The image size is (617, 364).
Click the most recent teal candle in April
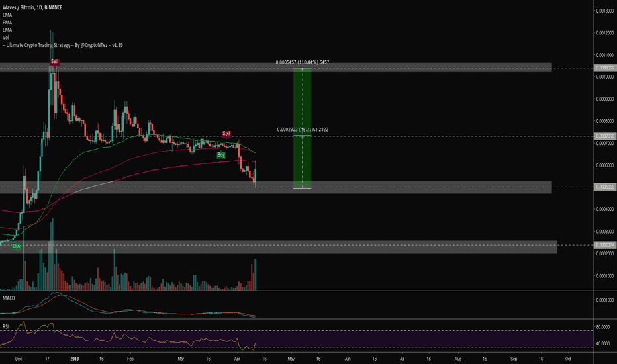[256, 175]
